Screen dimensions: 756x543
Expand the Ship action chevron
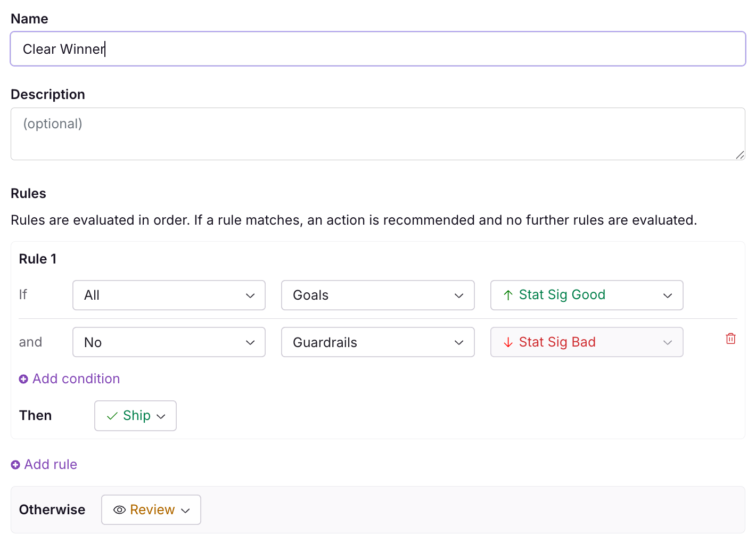(x=161, y=416)
